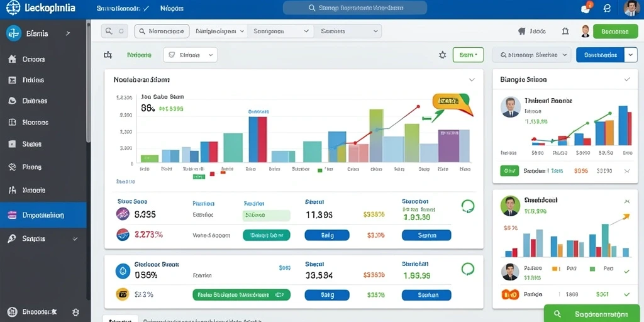Switch to the white tab at the bottom edge
Screen dimensions: 644x322
tap(120, 319)
